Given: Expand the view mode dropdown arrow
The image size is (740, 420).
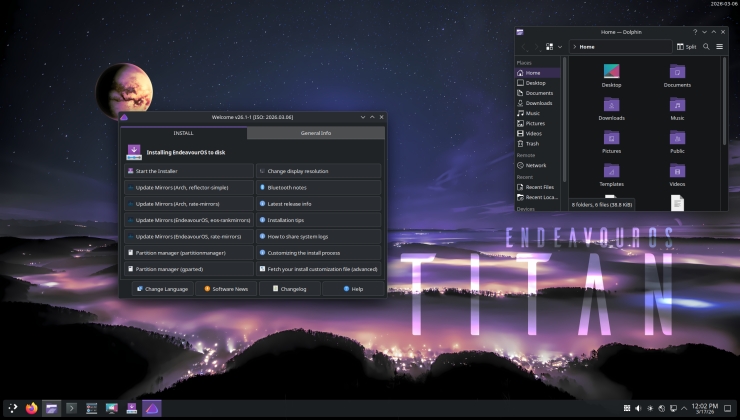Looking at the screenshot, I should [560, 46].
